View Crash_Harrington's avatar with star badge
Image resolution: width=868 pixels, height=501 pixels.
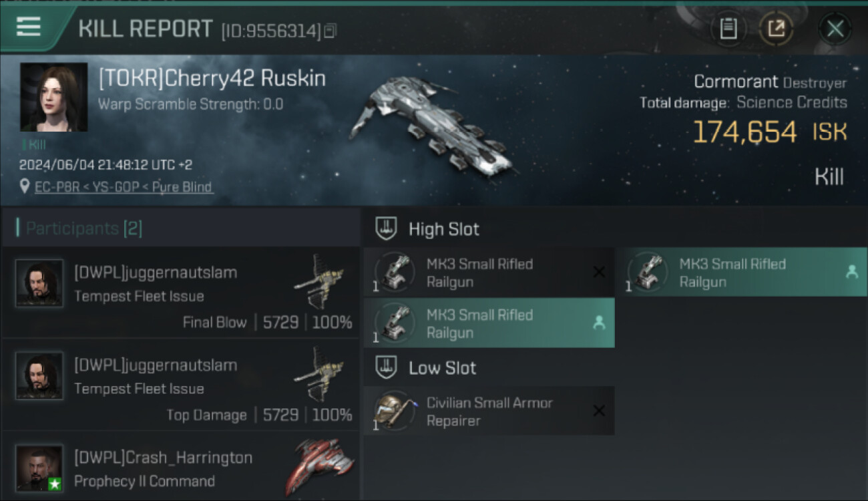tap(39, 468)
